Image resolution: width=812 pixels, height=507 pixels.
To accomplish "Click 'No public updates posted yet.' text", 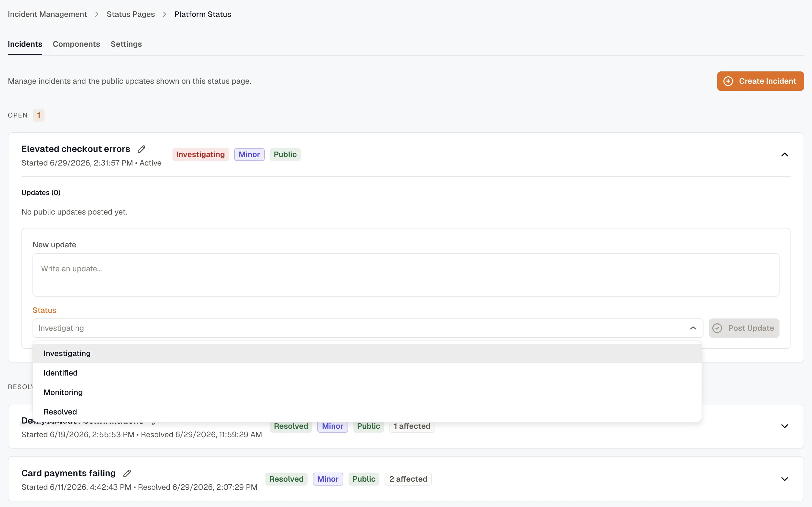I will 74,212.
